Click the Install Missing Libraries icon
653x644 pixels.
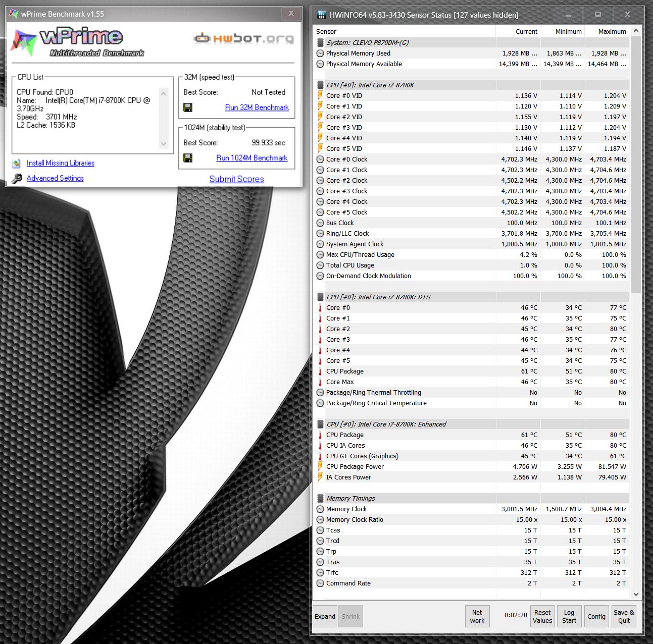(x=17, y=163)
